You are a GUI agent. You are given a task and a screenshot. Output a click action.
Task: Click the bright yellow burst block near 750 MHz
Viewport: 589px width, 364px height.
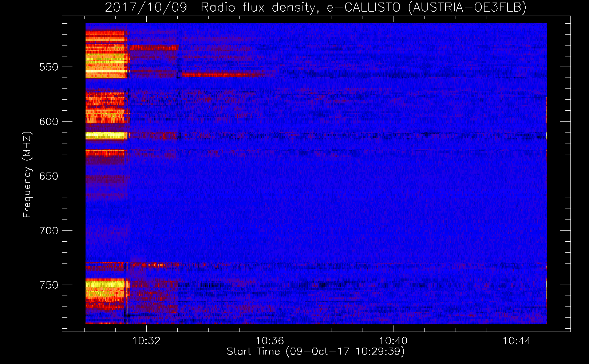(106, 288)
